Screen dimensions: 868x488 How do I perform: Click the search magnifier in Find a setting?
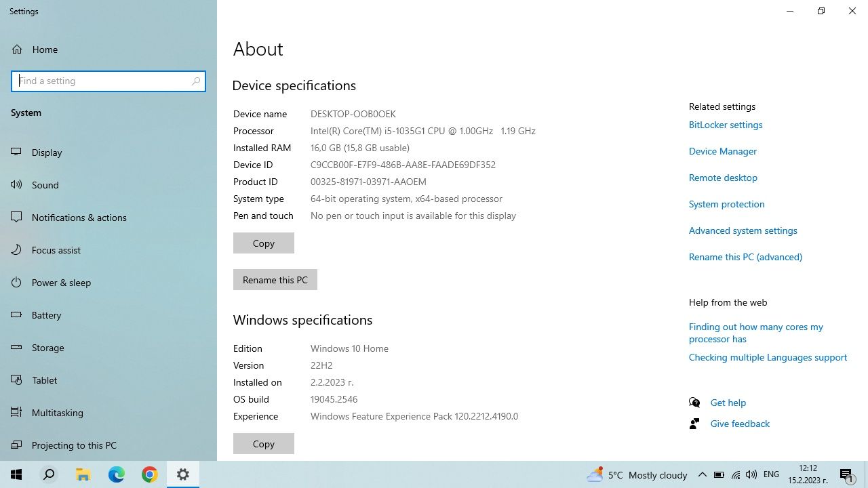coord(196,81)
